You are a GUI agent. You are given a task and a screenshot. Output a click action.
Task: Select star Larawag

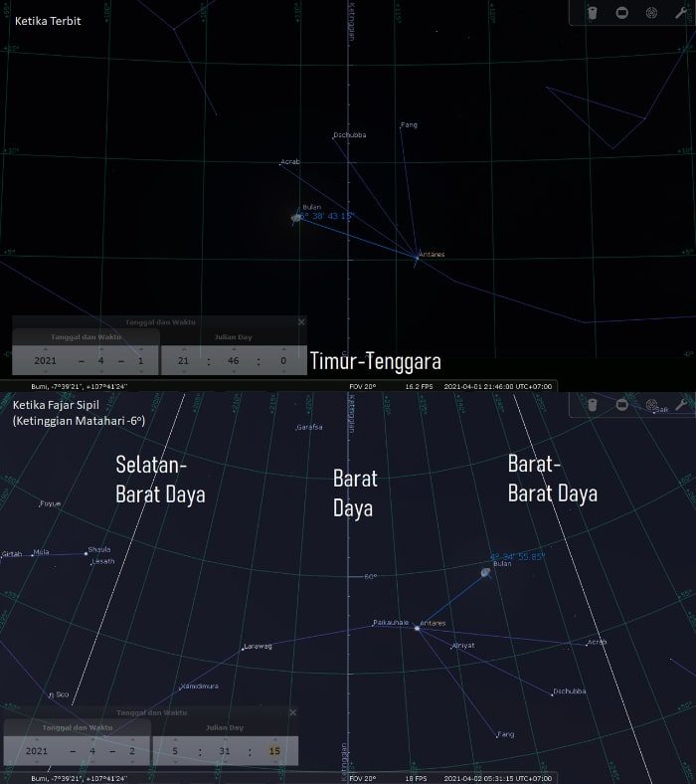click(243, 649)
